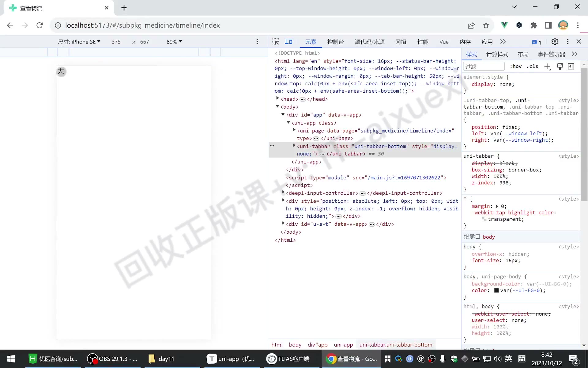Open the Vue devtools extension icon
The height and width of the screenshot is (368, 588).
tap(504, 25)
